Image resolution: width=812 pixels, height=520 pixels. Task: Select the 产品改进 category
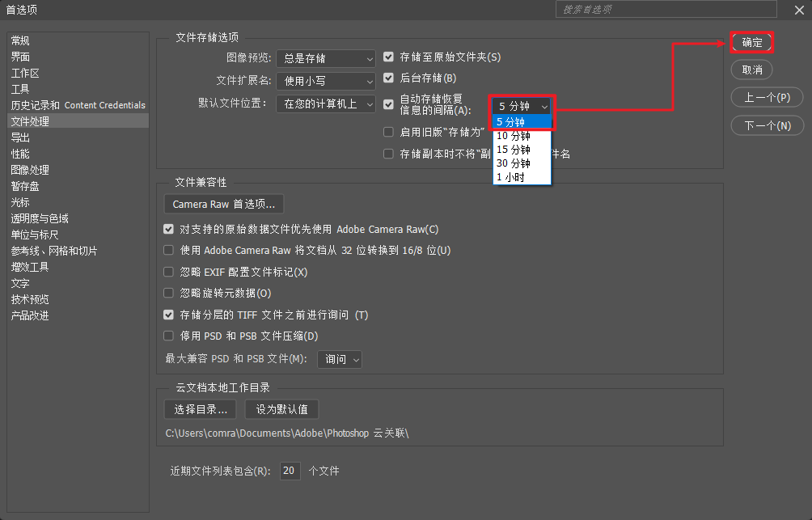point(30,315)
